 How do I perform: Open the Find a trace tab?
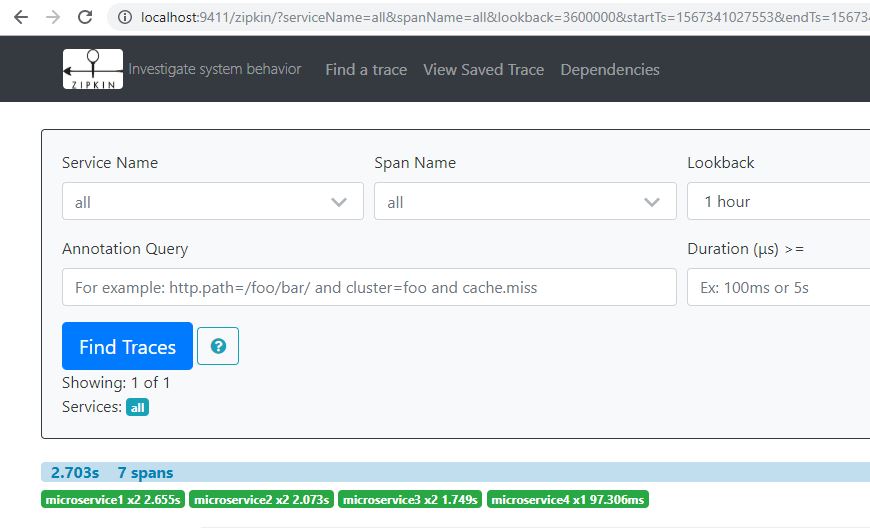pos(366,69)
